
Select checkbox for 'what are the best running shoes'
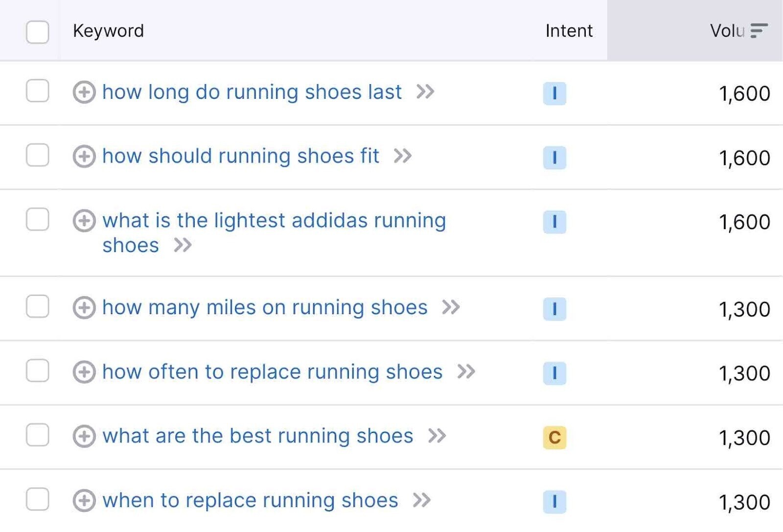point(37,435)
